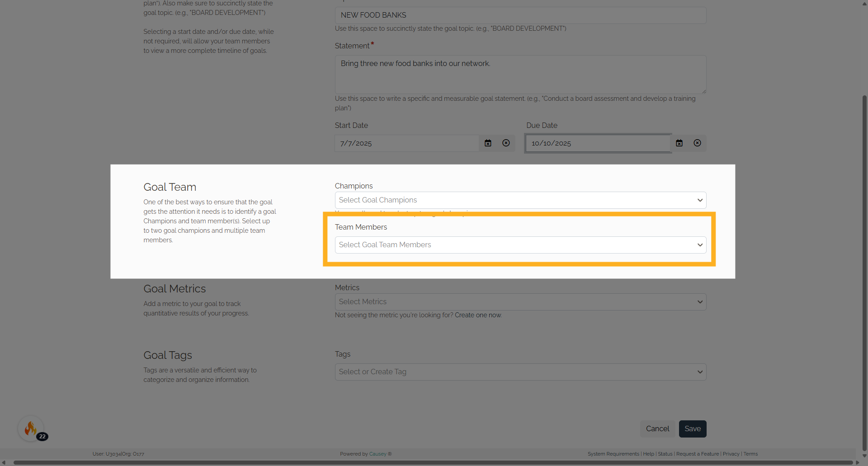
Task: Click the Cancel button
Action: 657,429
